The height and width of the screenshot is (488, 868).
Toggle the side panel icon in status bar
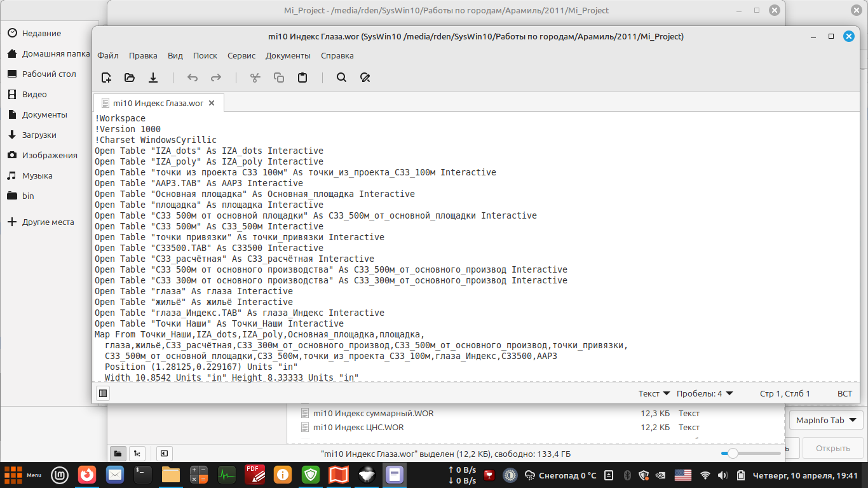[x=103, y=393]
